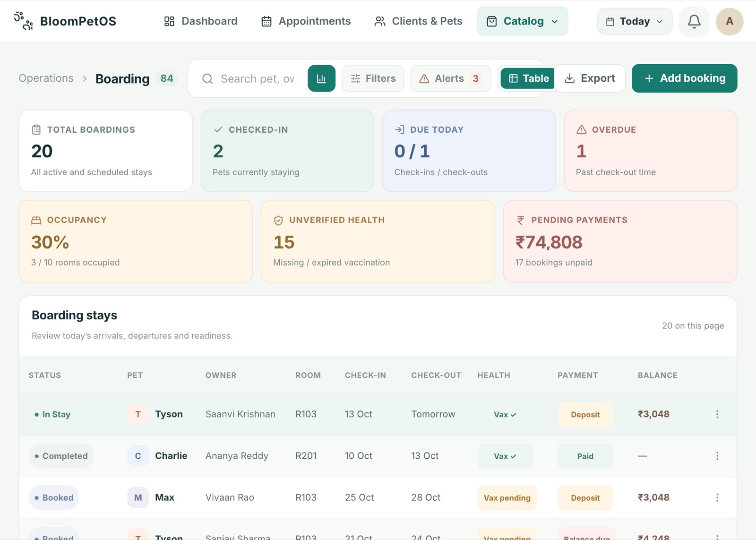Click the BloomPetOS paw logo
This screenshot has height=540, width=756.
pyautogui.click(x=23, y=21)
